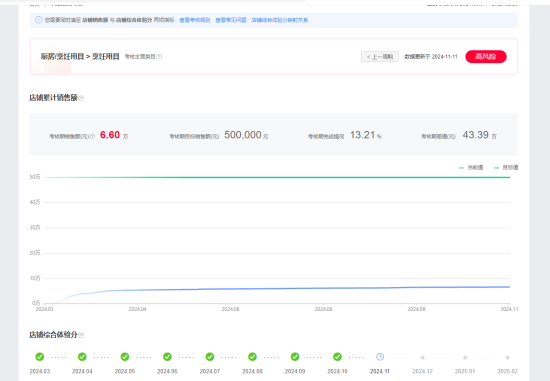Click the blue current value line on chart
This screenshot has height=381, width=550.
coord(277,289)
